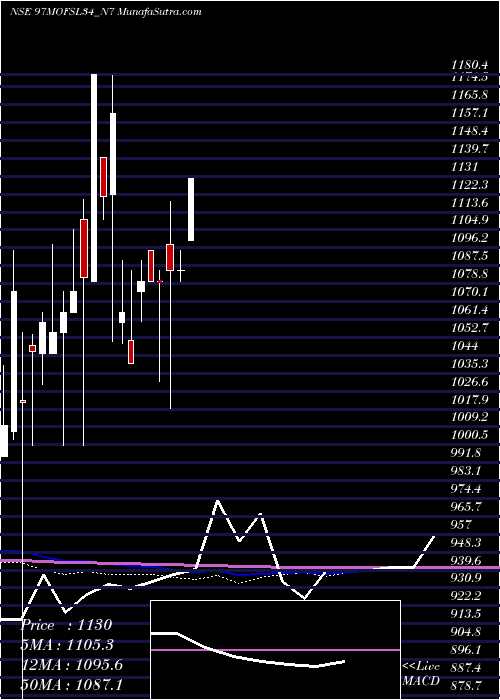
Task: Click the 878.7 price axis label
Action: tap(467, 686)
